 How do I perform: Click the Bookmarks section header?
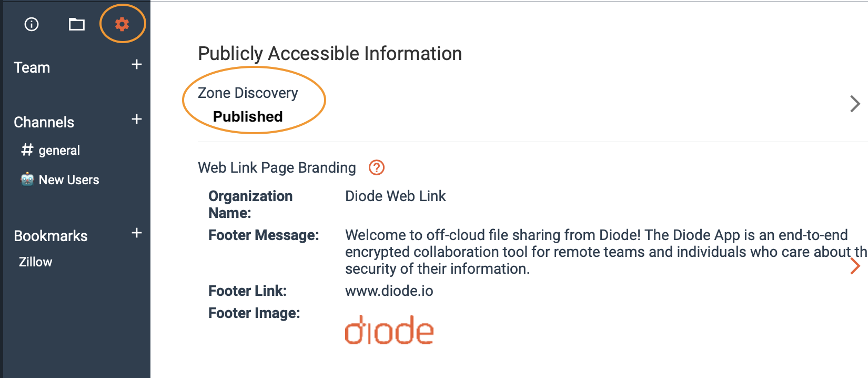[x=51, y=236]
